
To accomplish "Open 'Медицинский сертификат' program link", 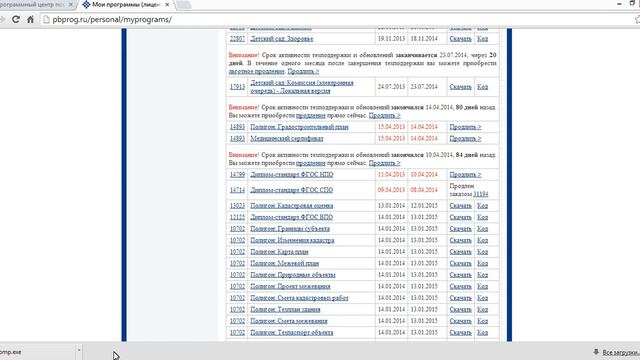I will tap(287, 138).
